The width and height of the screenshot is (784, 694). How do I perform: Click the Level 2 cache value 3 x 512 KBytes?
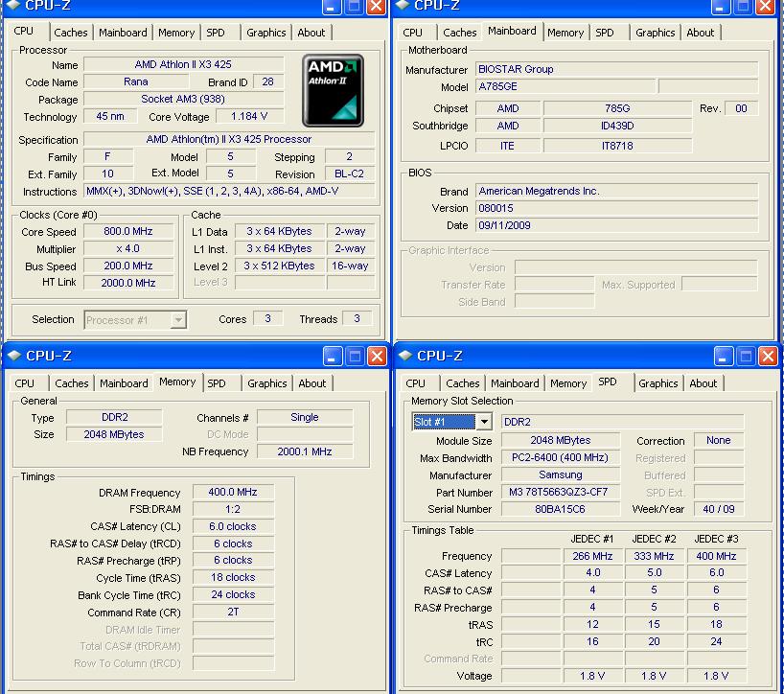click(280, 266)
